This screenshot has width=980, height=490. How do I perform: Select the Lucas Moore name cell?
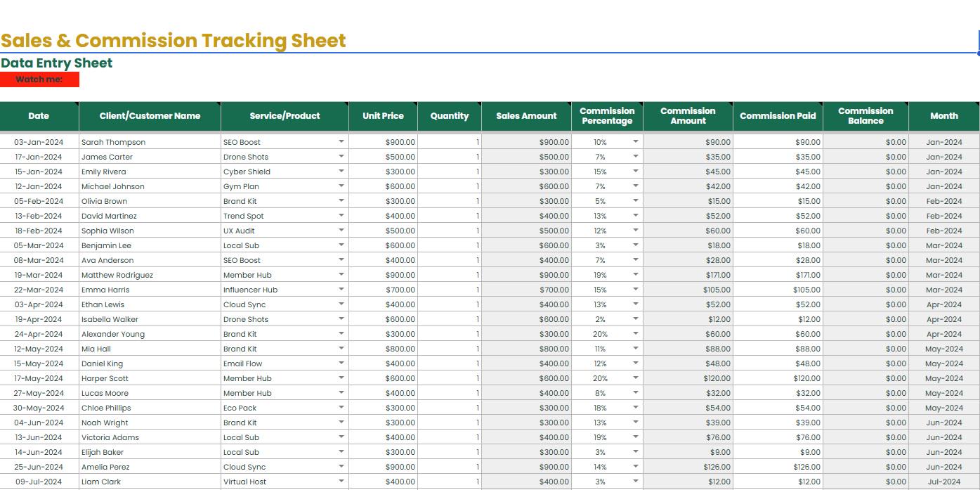150,393
